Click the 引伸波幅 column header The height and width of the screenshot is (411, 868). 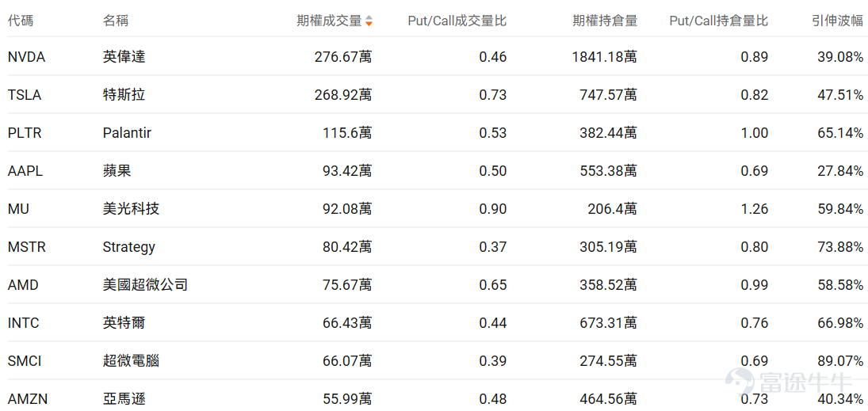click(837, 21)
